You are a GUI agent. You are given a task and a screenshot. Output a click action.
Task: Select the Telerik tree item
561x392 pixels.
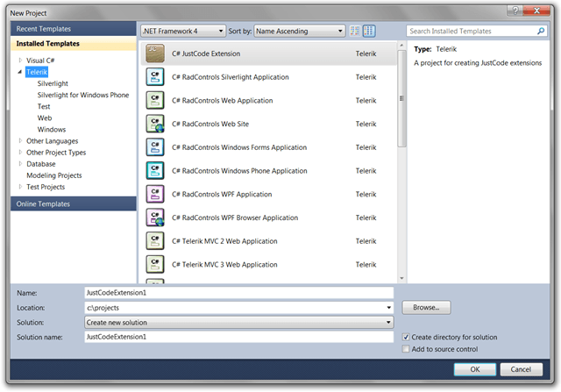tap(37, 72)
